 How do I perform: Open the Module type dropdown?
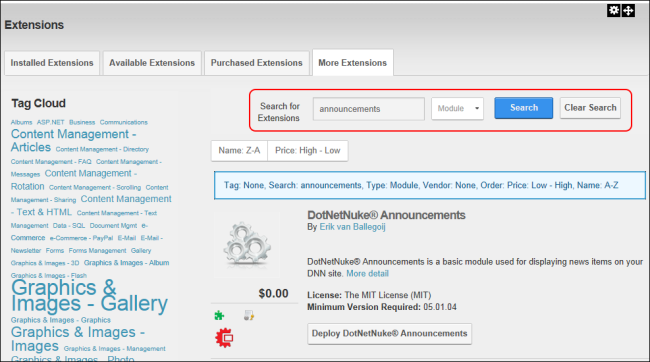click(x=457, y=109)
